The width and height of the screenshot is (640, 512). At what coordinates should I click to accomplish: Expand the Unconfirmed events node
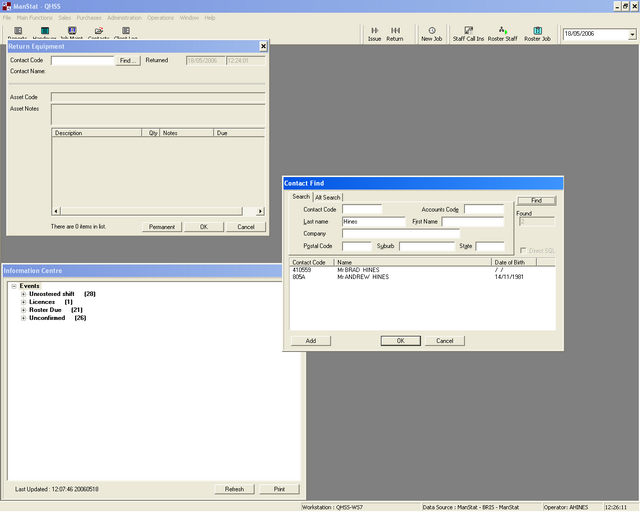23,318
